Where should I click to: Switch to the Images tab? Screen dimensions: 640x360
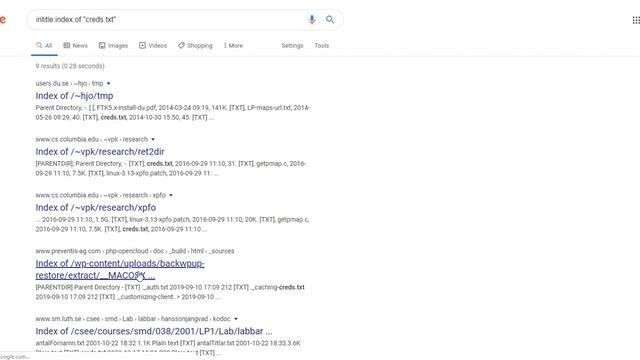pos(113,45)
